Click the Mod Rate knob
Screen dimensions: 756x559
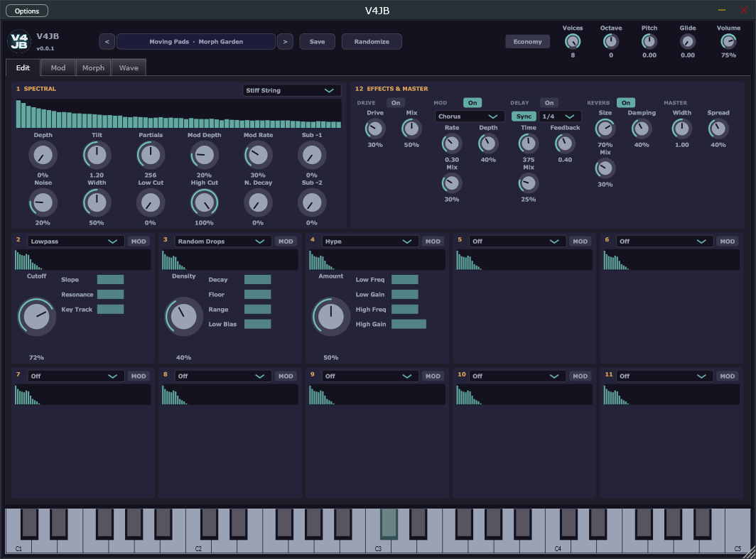click(258, 155)
